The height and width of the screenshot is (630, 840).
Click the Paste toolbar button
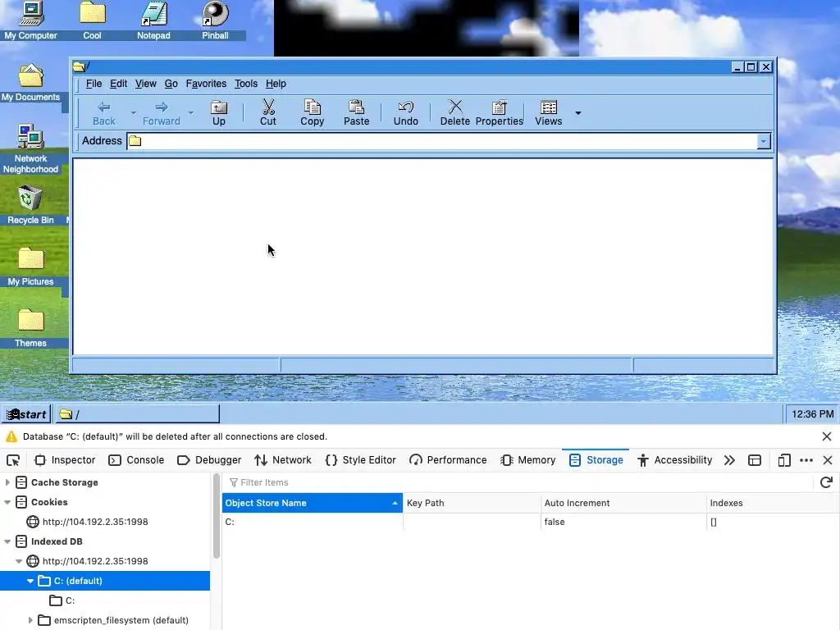point(356,113)
